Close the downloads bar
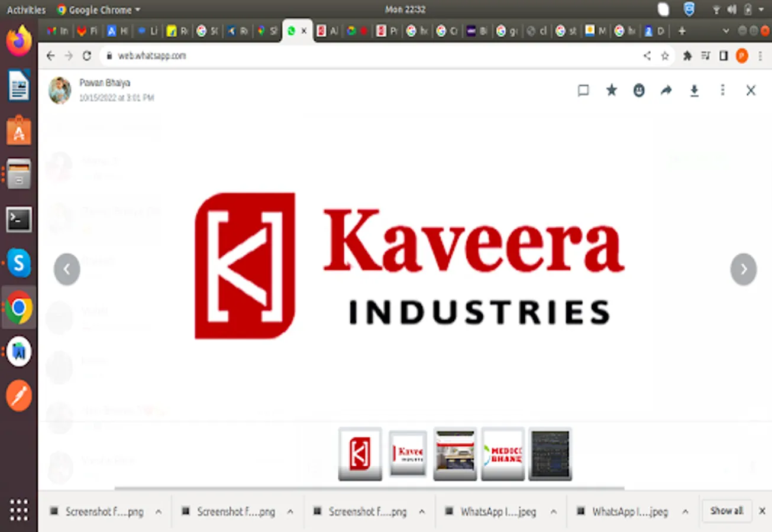The width and height of the screenshot is (772, 532). pos(762,511)
